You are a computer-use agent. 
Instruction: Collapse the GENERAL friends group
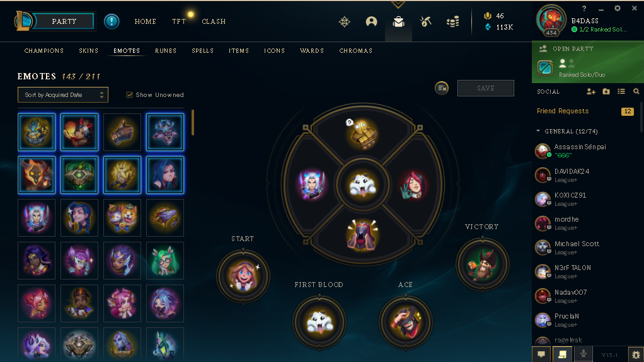tap(538, 131)
